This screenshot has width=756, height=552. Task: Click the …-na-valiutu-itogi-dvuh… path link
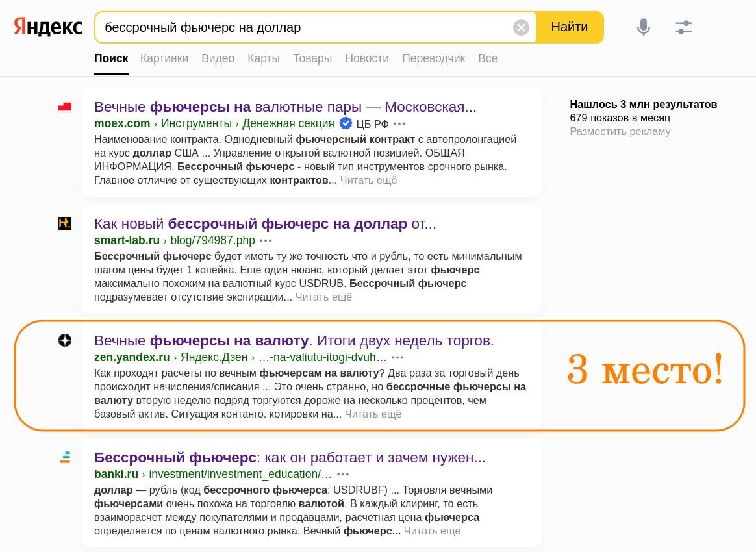click(x=323, y=357)
